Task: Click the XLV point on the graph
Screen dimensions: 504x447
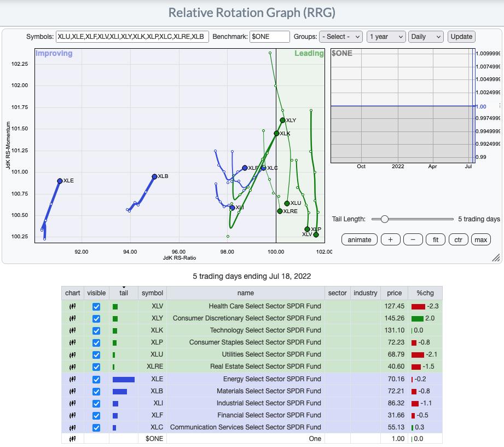Action: click(316, 234)
